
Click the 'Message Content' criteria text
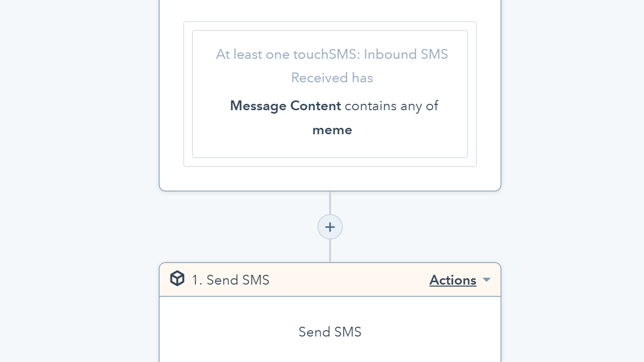click(286, 106)
